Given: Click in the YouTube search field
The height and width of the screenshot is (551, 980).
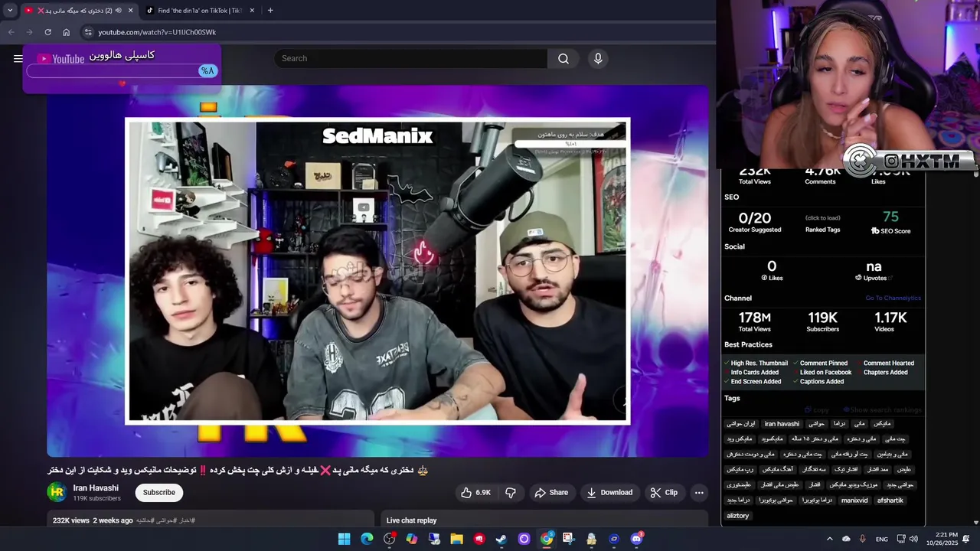Looking at the screenshot, I should [x=411, y=58].
